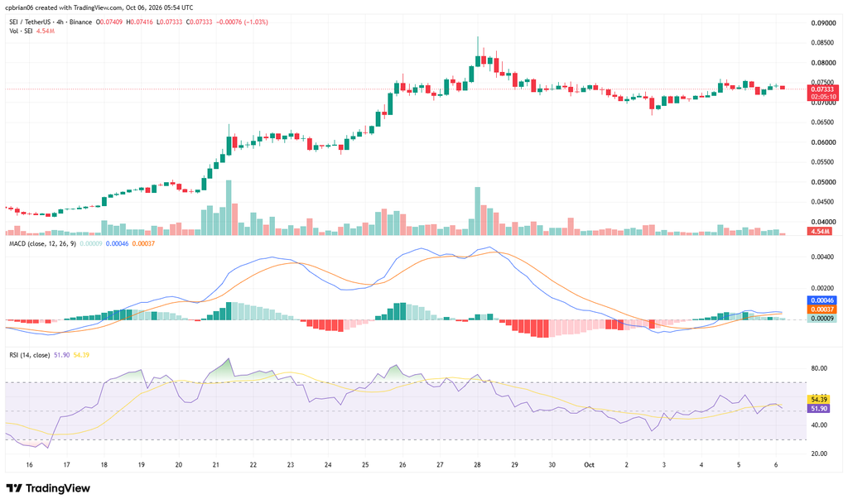Click the MACD histogram legend value 0.00009
Screen dimensions: 848x504
point(91,243)
